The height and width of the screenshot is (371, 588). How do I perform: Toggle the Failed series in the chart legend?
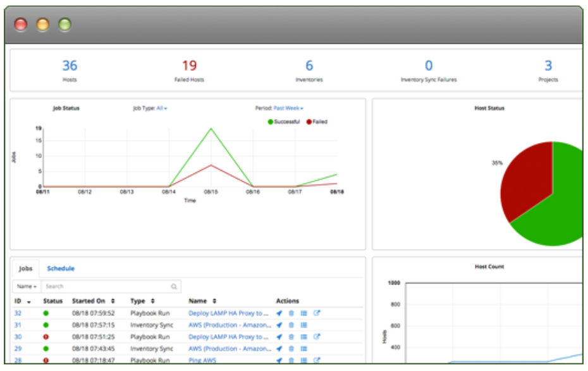[x=317, y=122]
